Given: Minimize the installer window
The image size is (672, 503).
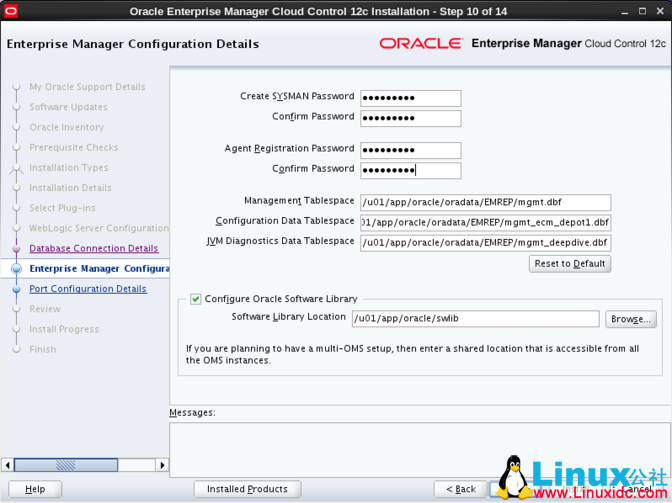Looking at the screenshot, I should (x=625, y=12).
